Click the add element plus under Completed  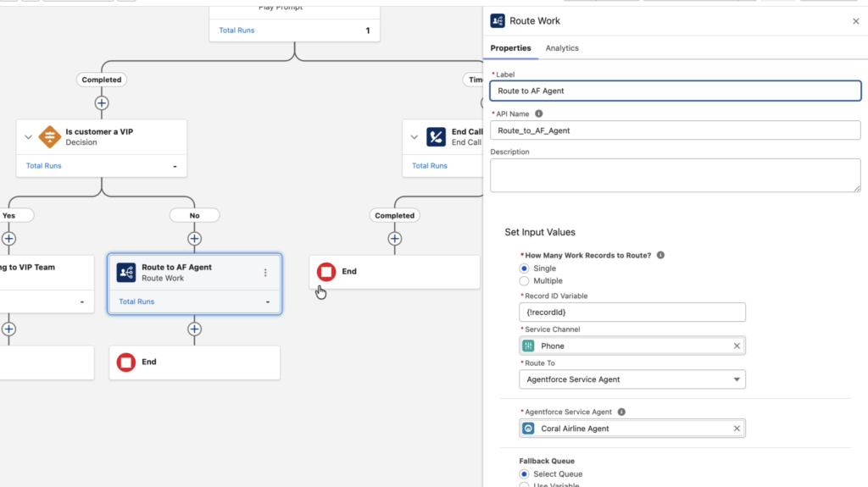pyautogui.click(x=102, y=103)
